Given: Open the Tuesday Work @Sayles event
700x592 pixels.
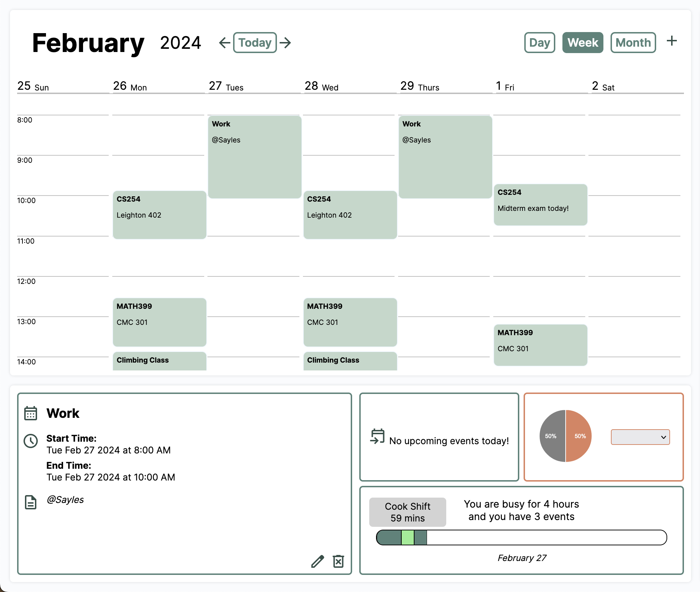Looking at the screenshot, I should pyautogui.click(x=254, y=157).
